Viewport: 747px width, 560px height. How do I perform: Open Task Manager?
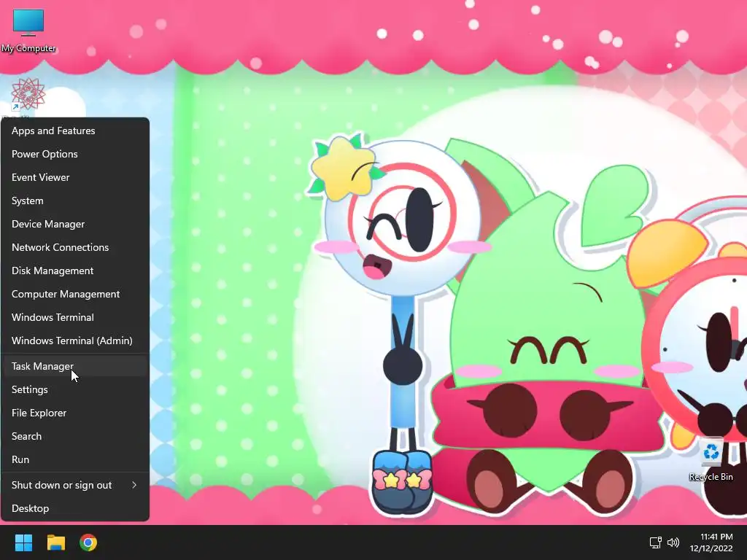75,366
